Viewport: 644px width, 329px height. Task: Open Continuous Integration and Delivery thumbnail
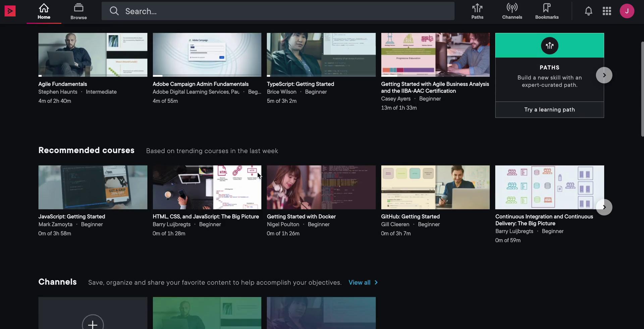[x=549, y=187]
